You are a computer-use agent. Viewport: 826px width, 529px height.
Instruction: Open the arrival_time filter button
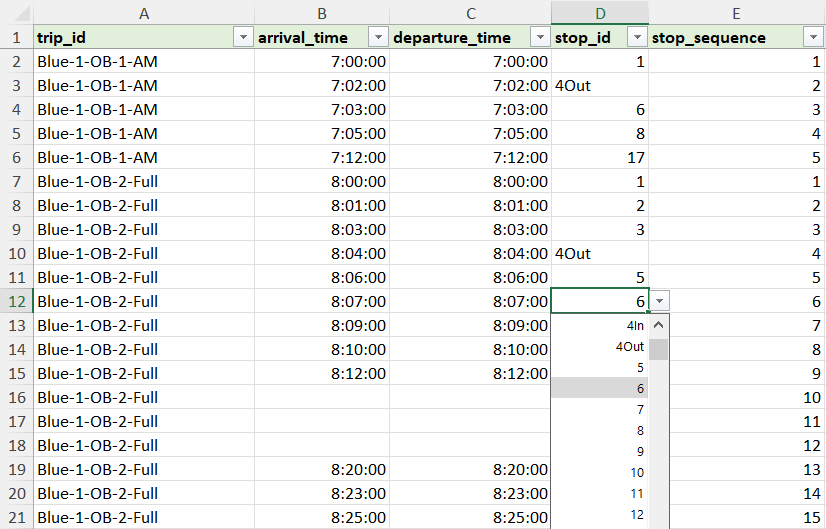point(377,38)
